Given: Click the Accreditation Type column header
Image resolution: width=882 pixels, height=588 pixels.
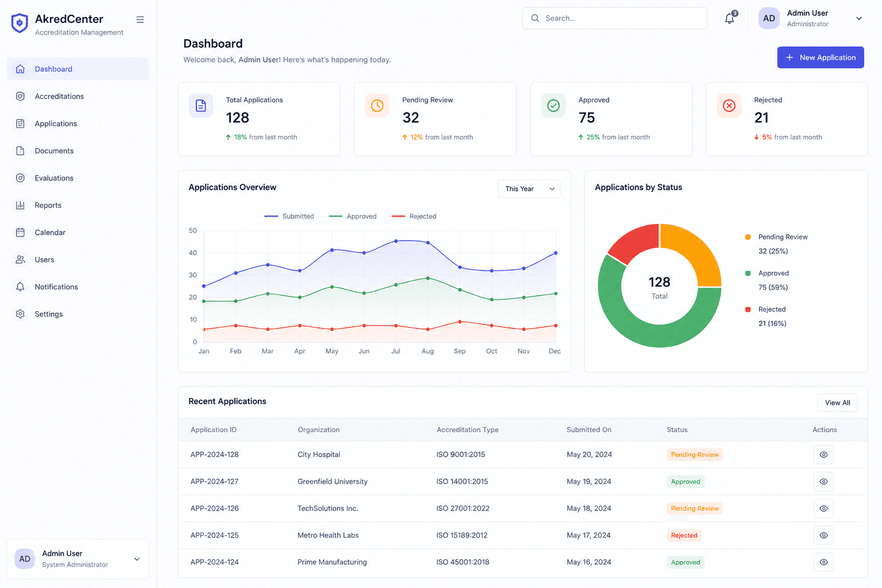Looking at the screenshot, I should click(x=467, y=430).
